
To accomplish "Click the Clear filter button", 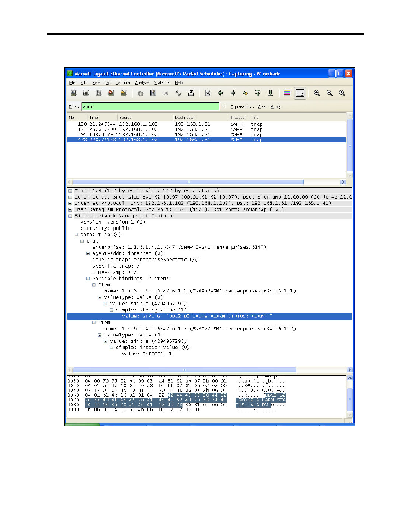I will click(262, 106).
